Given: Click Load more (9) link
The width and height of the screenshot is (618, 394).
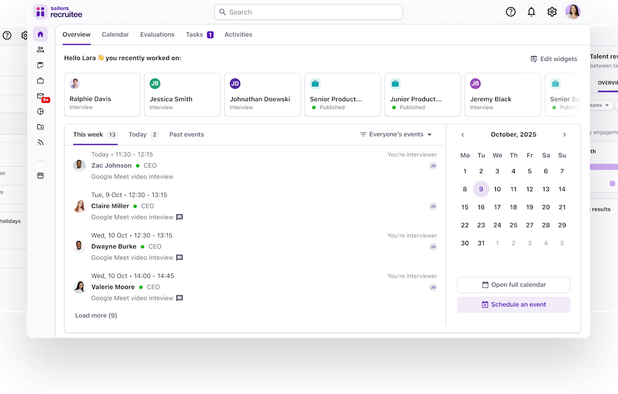Looking at the screenshot, I should (x=96, y=316).
